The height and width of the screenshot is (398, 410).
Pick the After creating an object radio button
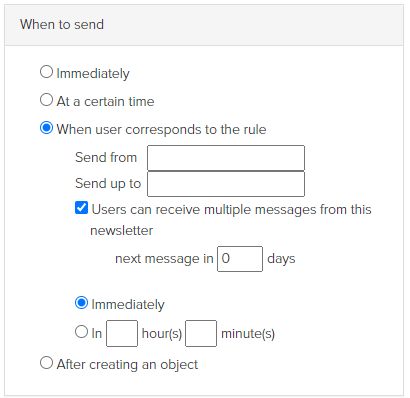click(x=46, y=363)
